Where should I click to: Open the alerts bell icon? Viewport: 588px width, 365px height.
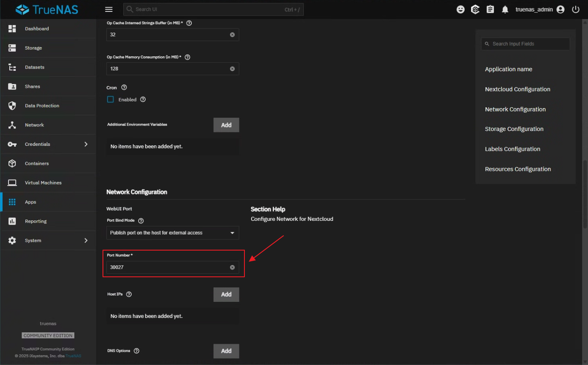pyautogui.click(x=505, y=9)
